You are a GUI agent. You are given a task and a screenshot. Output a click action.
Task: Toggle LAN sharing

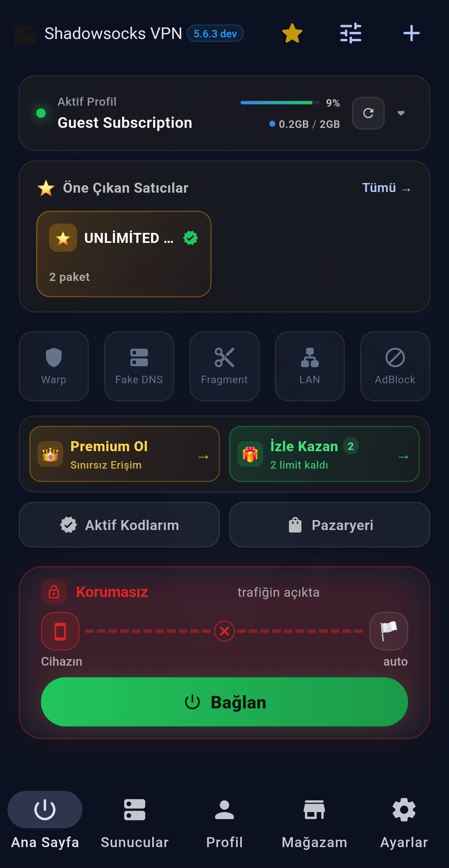(x=310, y=366)
